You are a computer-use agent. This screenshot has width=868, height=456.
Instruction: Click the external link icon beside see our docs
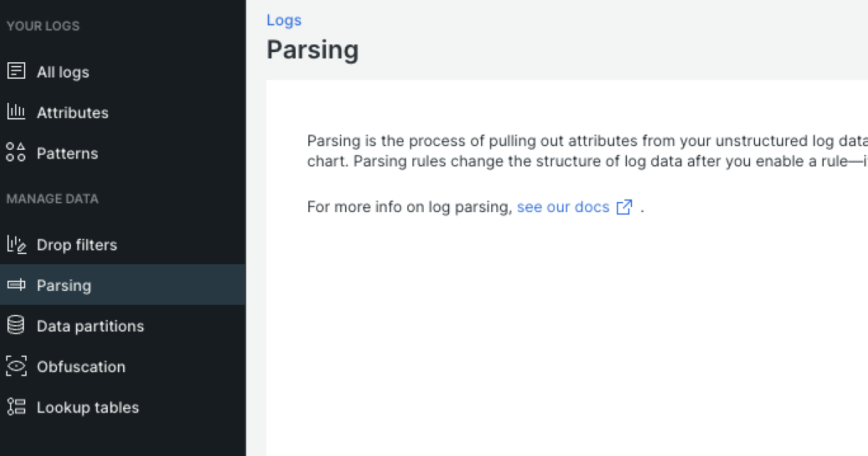coord(624,207)
